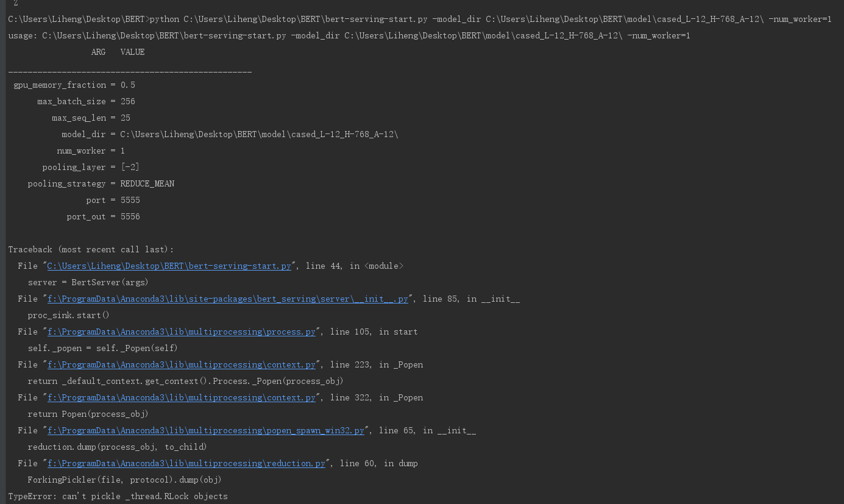Image resolution: width=844 pixels, height=504 pixels.
Task: Click the 'reduction.dump(process_obj, to_child)' line
Action: pos(118,447)
